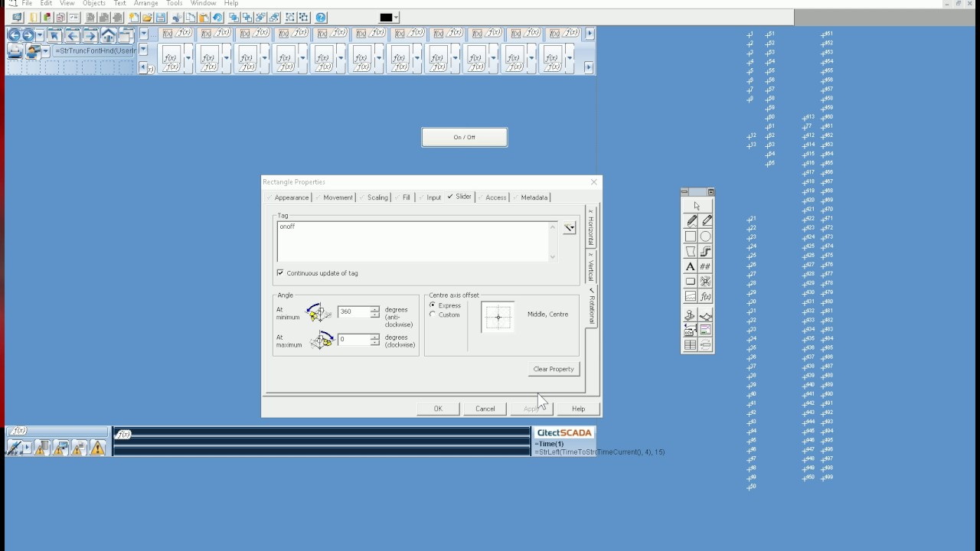Select the Rectangle tool in the toolbox
Viewport: 980px width, 551px height.
691,236
